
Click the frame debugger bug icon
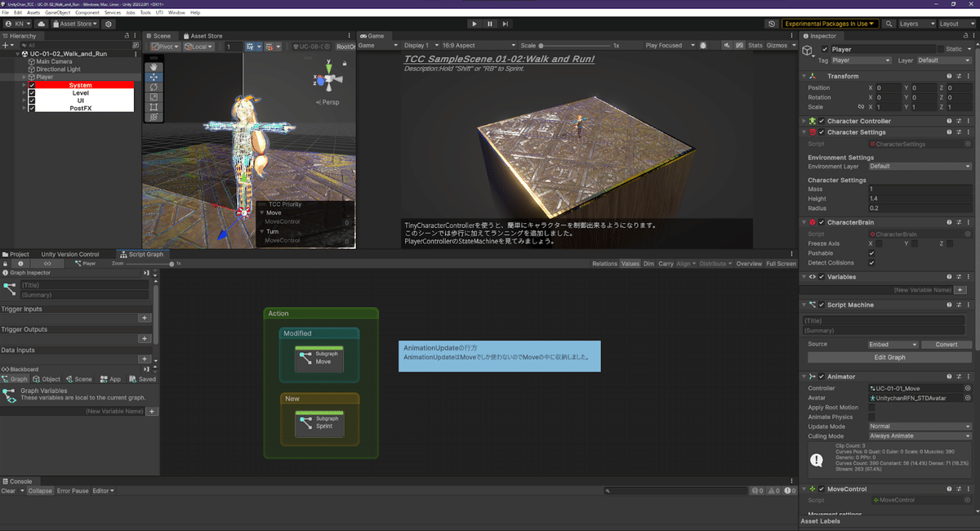pyautogui.click(x=704, y=45)
